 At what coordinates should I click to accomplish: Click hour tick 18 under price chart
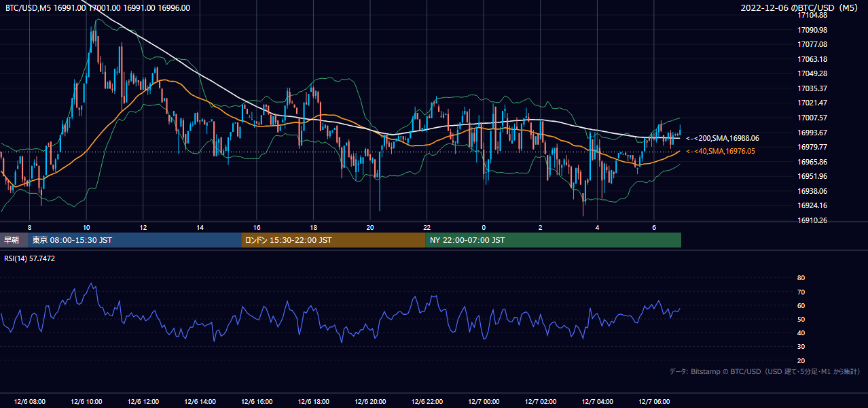(x=313, y=227)
